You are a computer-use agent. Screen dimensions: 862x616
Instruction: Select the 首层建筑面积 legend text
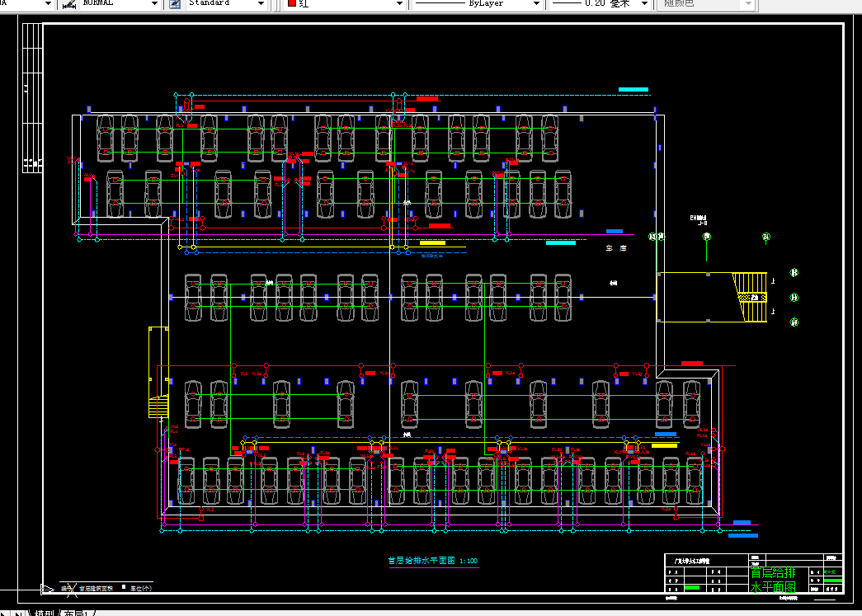click(96, 588)
